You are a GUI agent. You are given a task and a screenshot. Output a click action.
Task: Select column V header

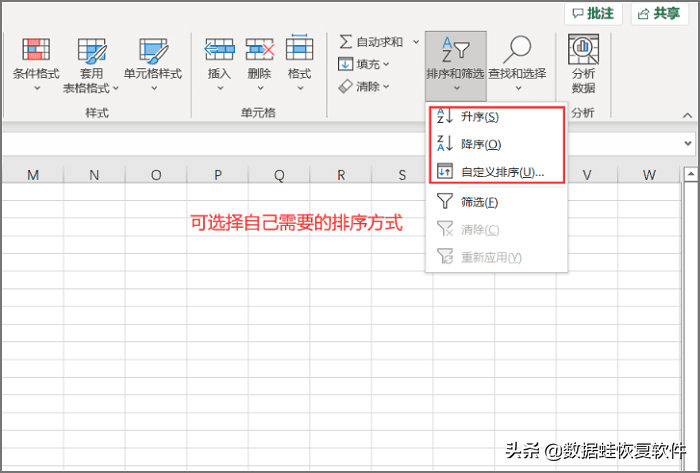[587, 174]
